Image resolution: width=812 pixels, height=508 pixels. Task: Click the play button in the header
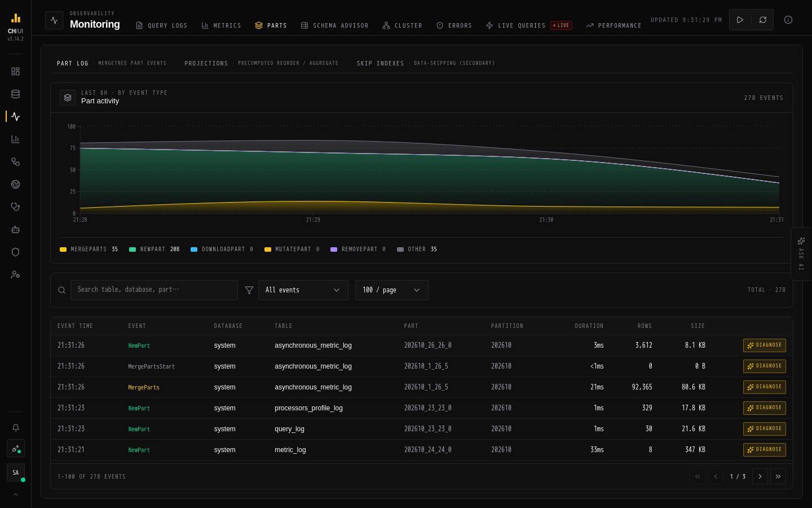coord(740,20)
